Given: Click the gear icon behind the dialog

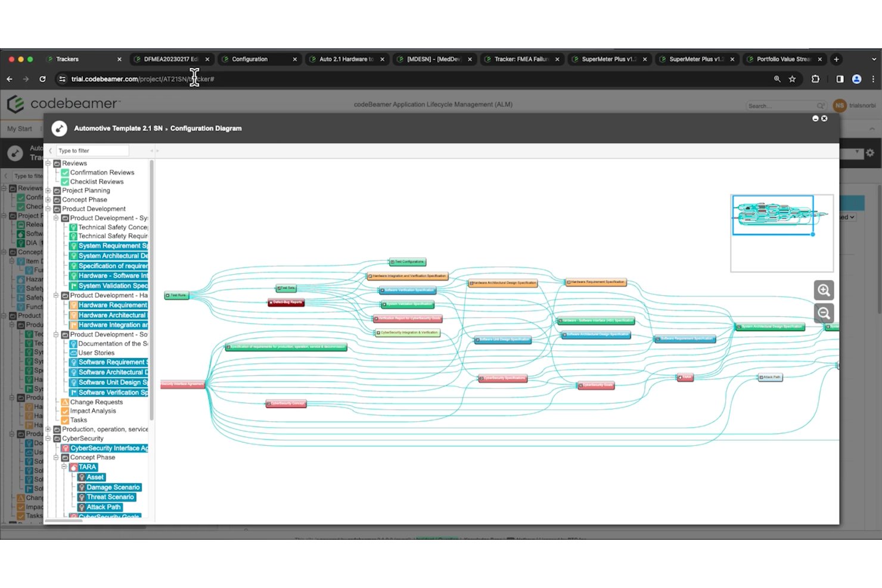Looking at the screenshot, I should click(870, 153).
